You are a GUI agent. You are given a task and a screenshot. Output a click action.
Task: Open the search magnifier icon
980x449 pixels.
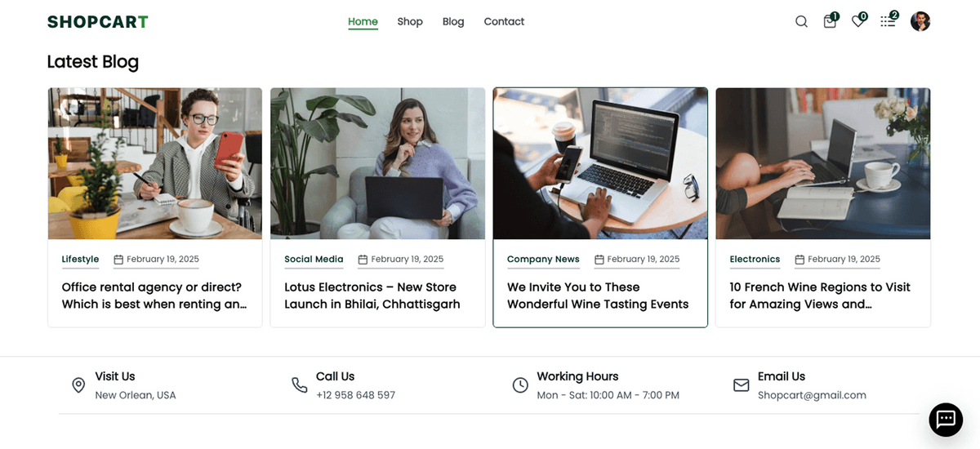coord(801,22)
